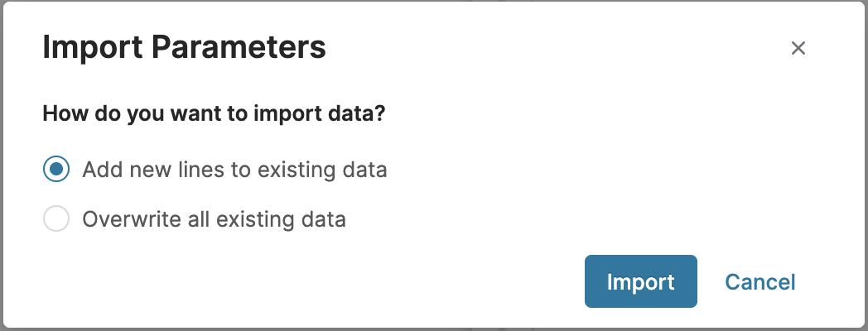Click the "How do you want to import data?" heading

(x=214, y=113)
